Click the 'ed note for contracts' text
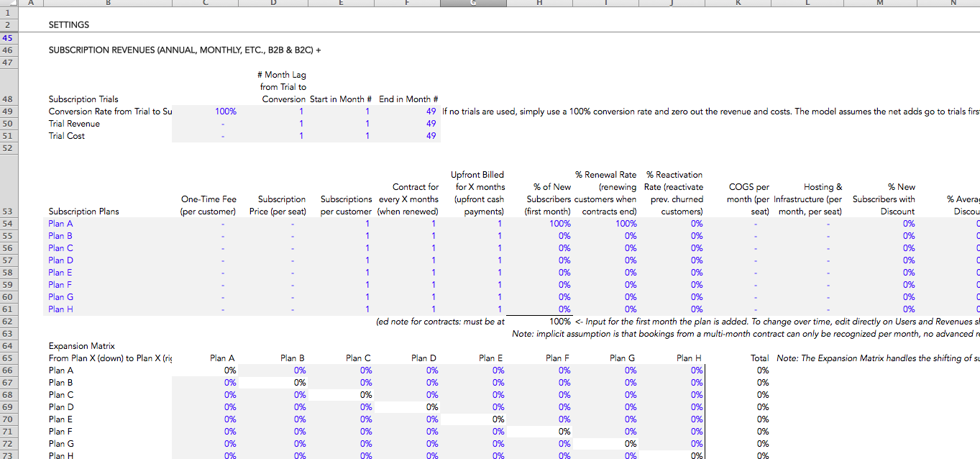The image size is (980, 459). click(x=440, y=322)
